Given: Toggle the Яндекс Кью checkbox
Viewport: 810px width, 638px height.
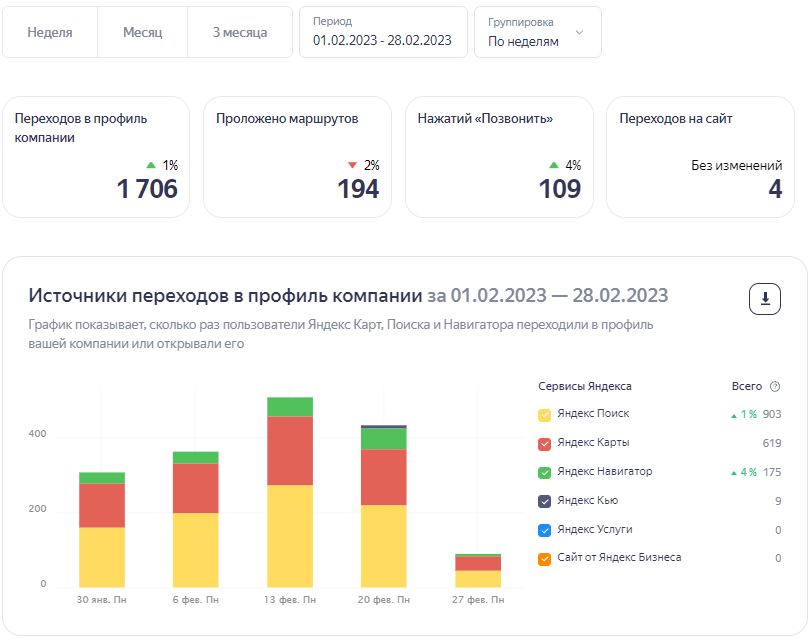Looking at the screenshot, I should pos(545,501).
